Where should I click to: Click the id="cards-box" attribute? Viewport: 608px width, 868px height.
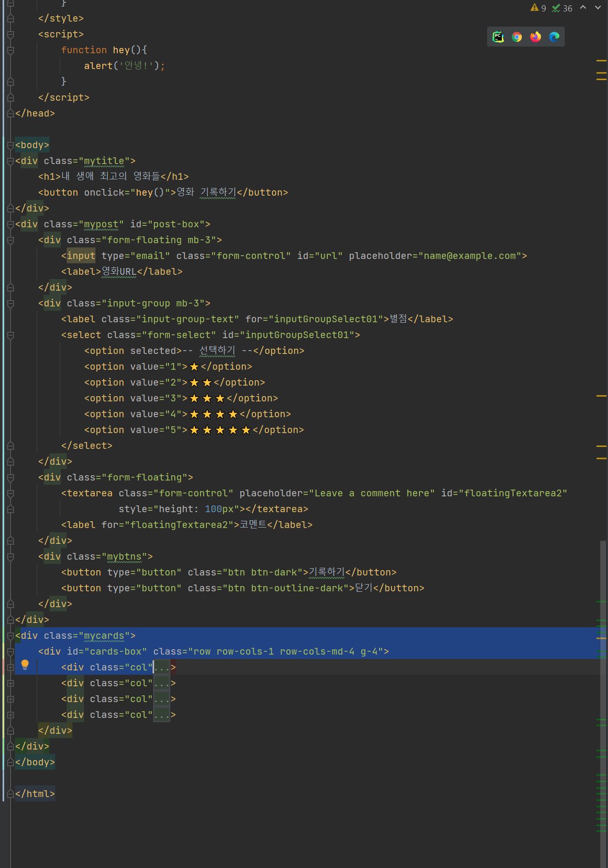click(x=107, y=651)
